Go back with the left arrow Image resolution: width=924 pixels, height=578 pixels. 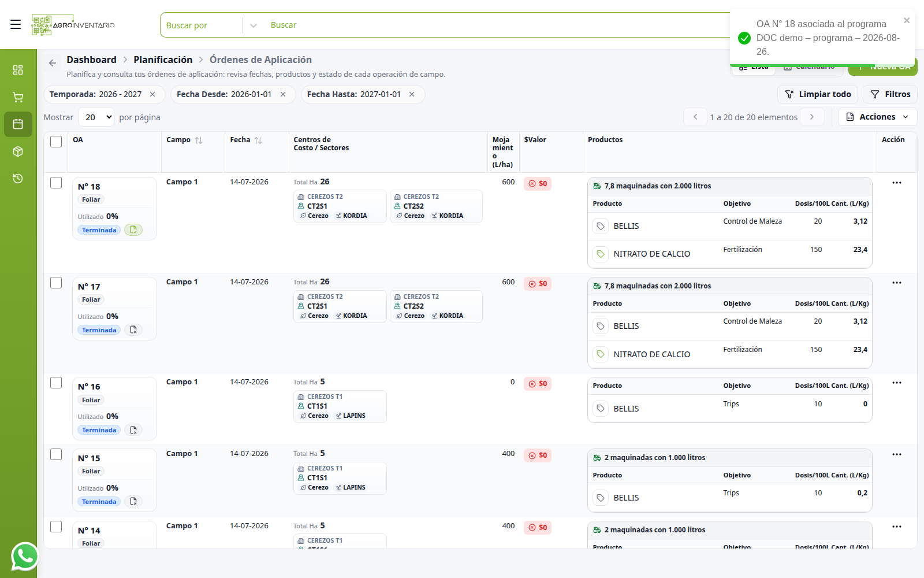(53, 63)
